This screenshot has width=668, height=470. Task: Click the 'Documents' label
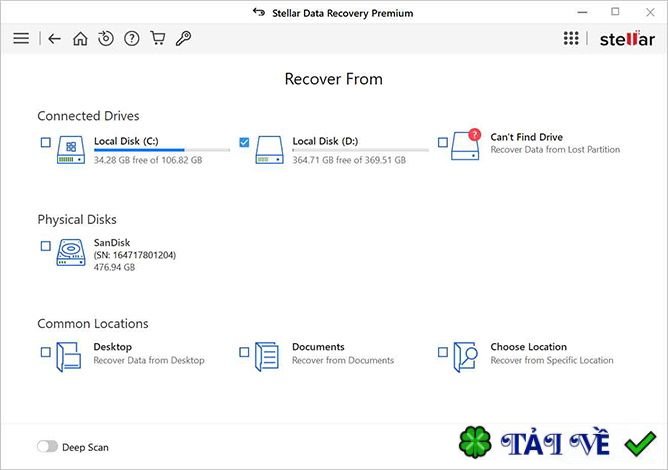[x=318, y=347]
